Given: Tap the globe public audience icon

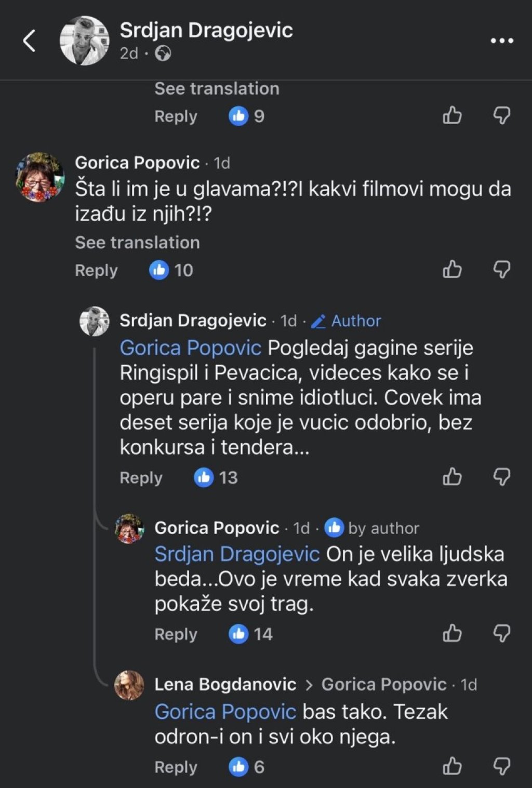Looking at the screenshot, I should (x=163, y=54).
